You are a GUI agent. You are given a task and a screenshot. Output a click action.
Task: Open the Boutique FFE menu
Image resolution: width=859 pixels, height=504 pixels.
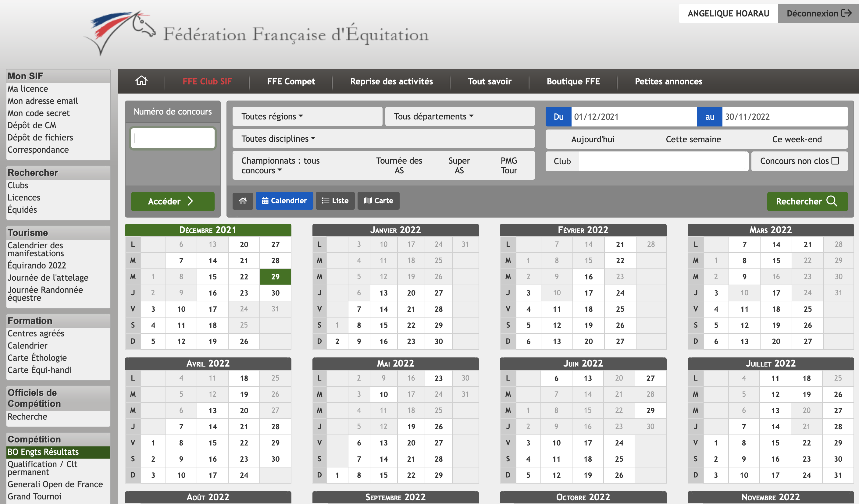click(573, 81)
